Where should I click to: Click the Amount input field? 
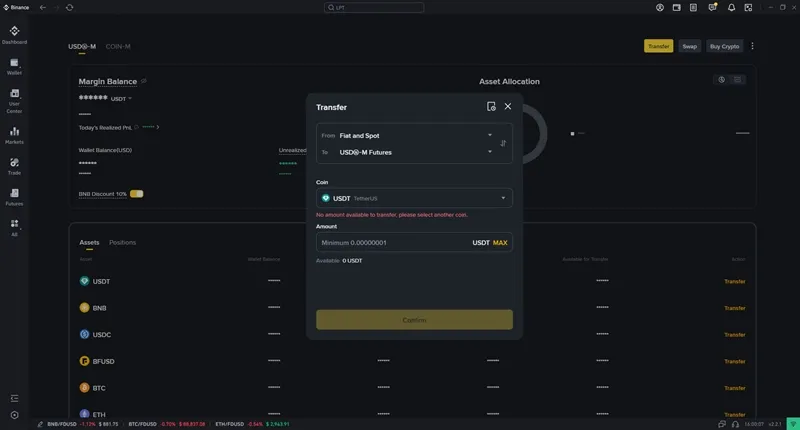392,242
